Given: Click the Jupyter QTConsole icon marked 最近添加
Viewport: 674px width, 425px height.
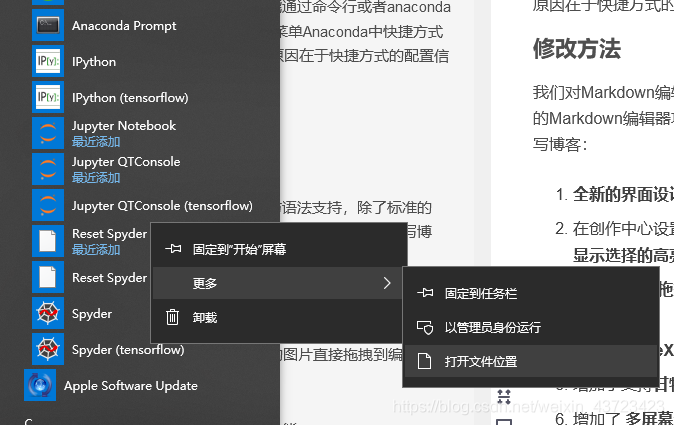Looking at the screenshot, I should pyautogui.click(x=48, y=169).
